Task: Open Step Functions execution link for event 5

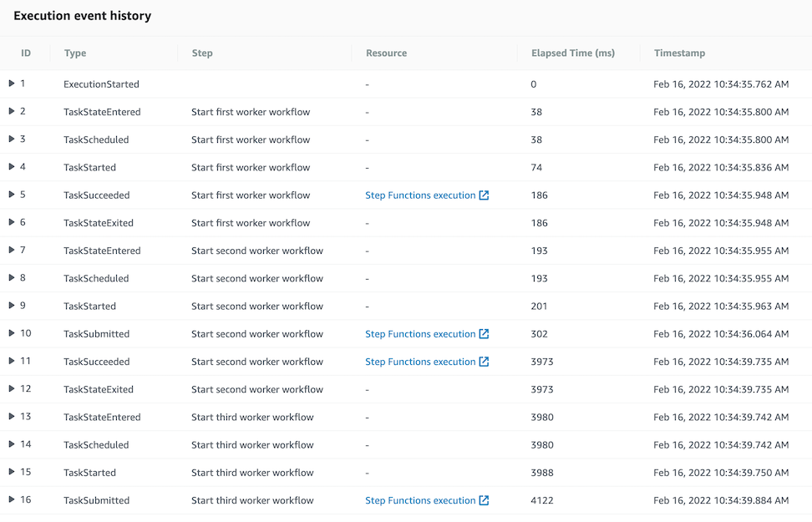Action: [x=420, y=195]
